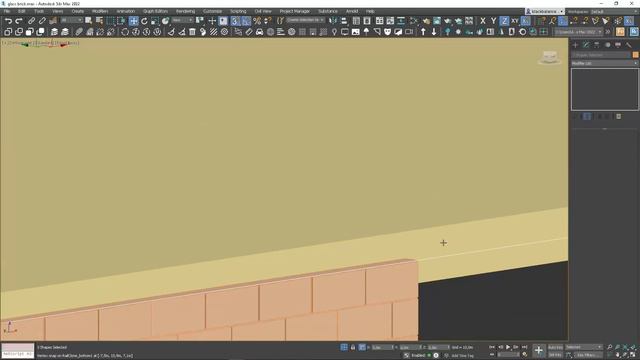This screenshot has height=360, width=640.
Task: Click the up arrow toolbar icon
Action: [423, 32]
